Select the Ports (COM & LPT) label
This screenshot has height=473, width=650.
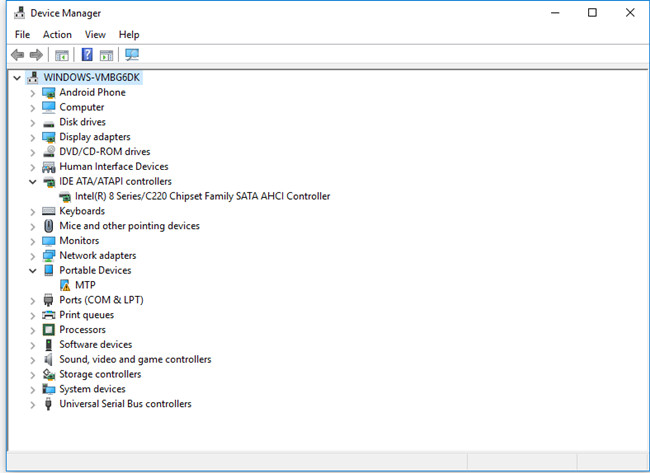pyautogui.click(x=101, y=300)
